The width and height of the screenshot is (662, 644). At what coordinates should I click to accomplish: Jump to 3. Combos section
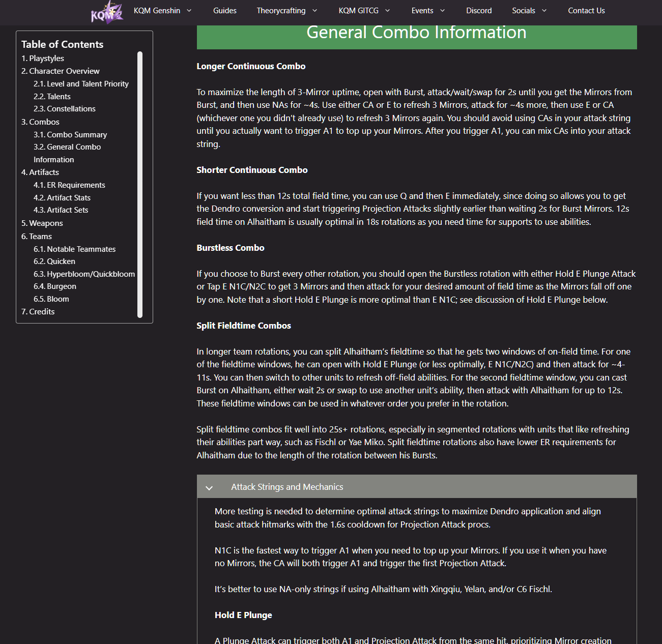coord(40,122)
